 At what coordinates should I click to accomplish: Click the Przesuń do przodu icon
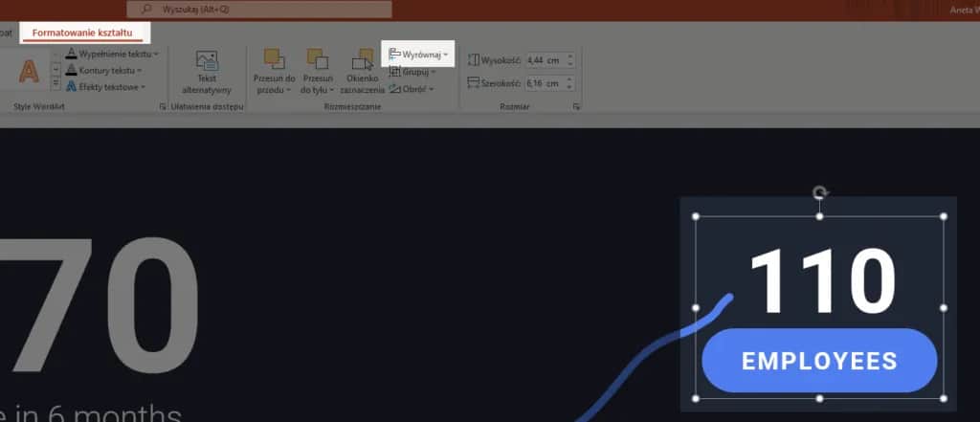[274, 58]
